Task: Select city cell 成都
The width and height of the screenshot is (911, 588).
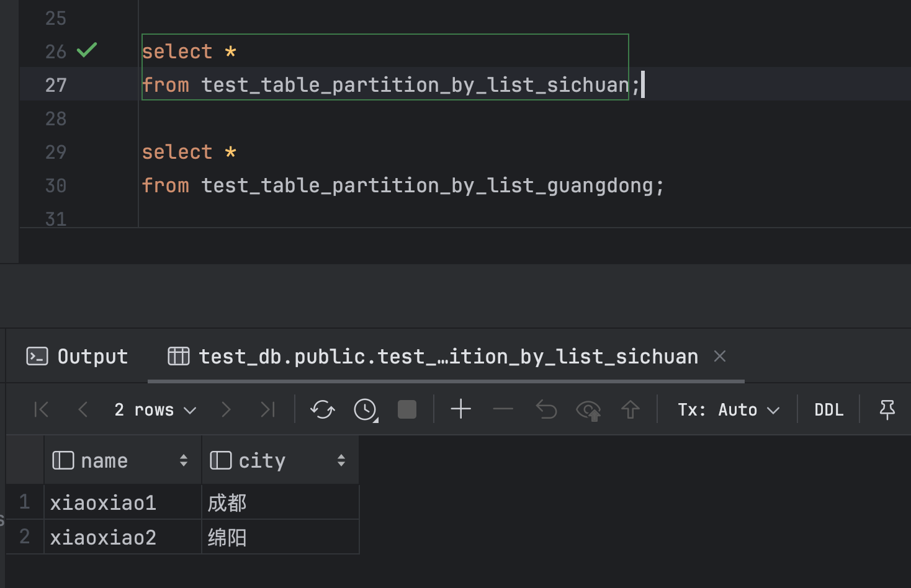Action: tap(280, 502)
